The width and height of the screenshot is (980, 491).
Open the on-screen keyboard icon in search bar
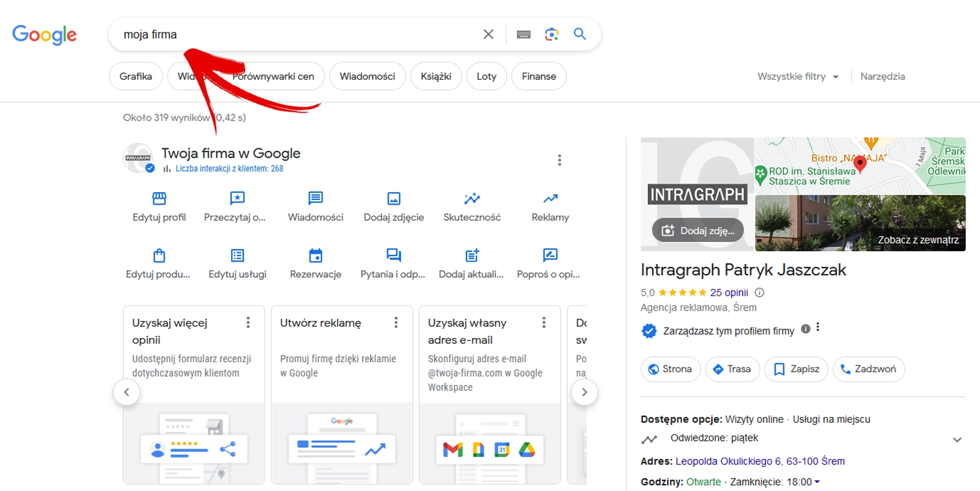click(523, 35)
